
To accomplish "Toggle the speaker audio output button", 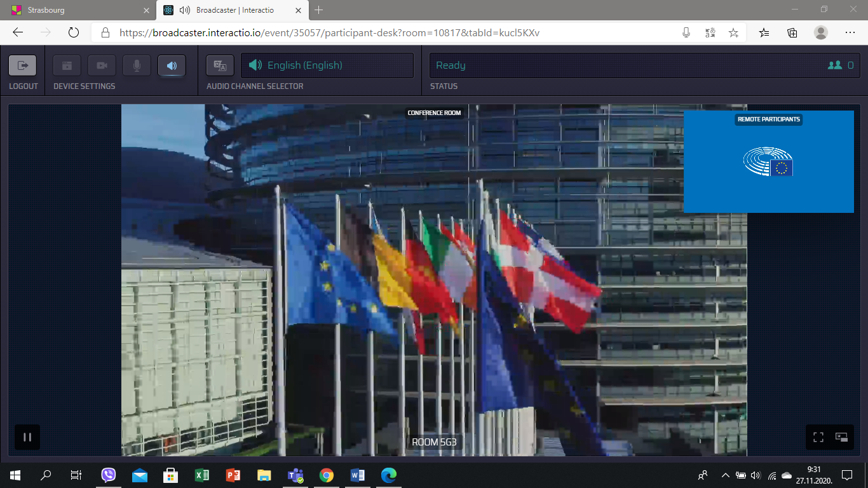I will click(x=172, y=65).
